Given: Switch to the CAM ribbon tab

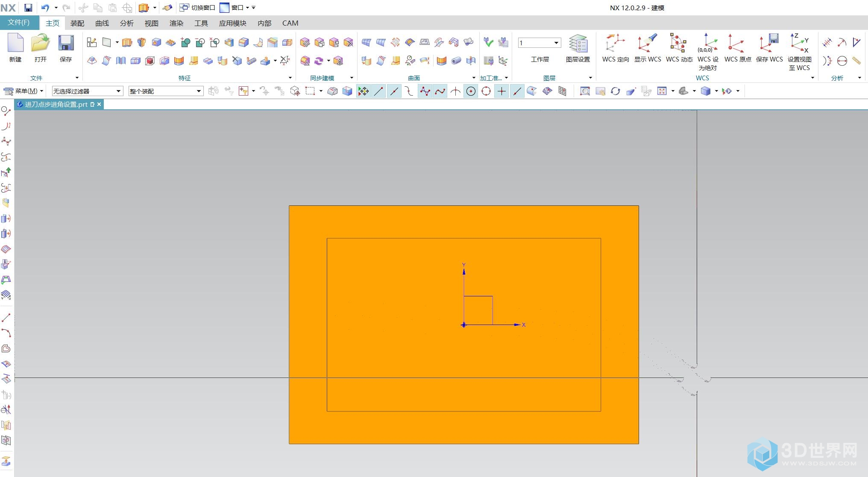Looking at the screenshot, I should coord(290,23).
